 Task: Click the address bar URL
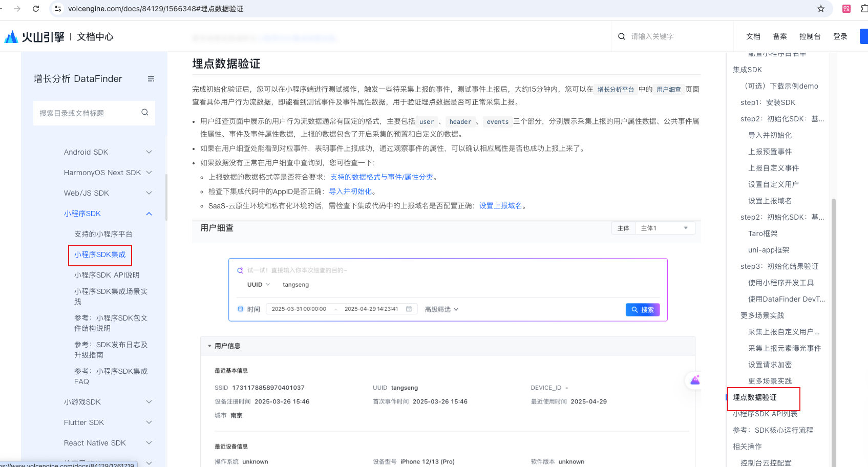[156, 9]
